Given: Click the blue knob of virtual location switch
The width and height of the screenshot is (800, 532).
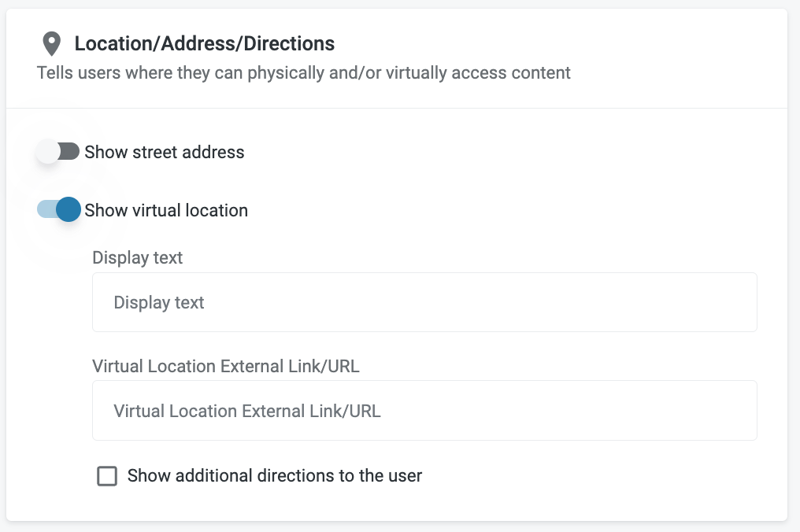Looking at the screenshot, I should click(x=69, y=209).
